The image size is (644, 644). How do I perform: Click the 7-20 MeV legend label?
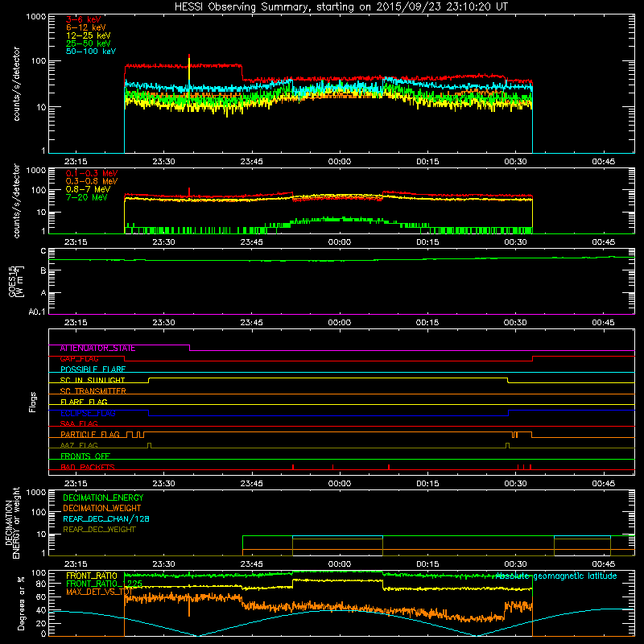click(87, 197)
